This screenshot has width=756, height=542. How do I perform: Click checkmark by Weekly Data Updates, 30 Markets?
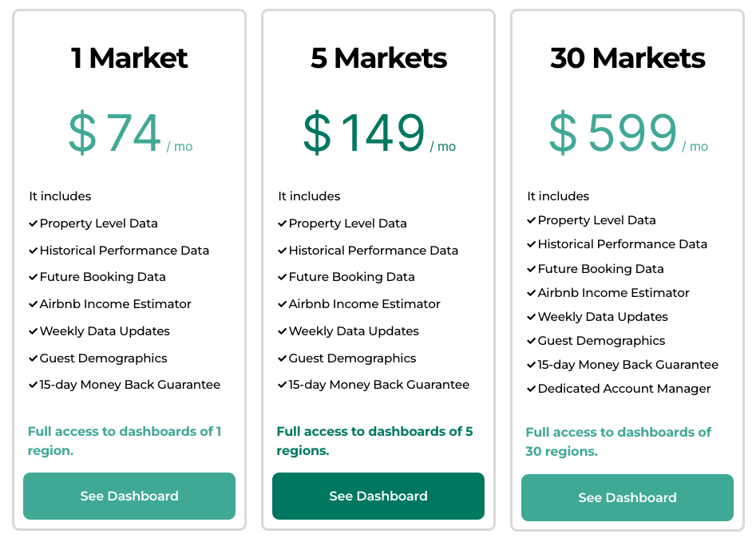532,317
